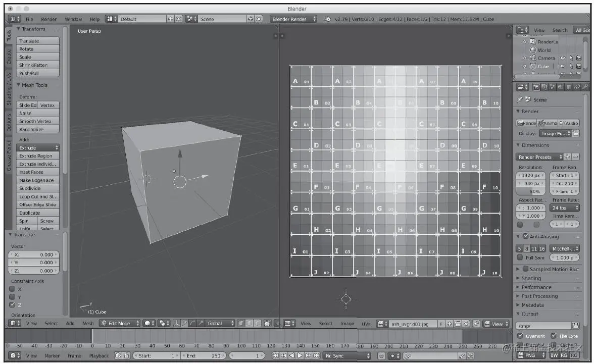Remove a render preset with minus icon
This screenshot has height=364, width=594.
click(x=575, y=157)
